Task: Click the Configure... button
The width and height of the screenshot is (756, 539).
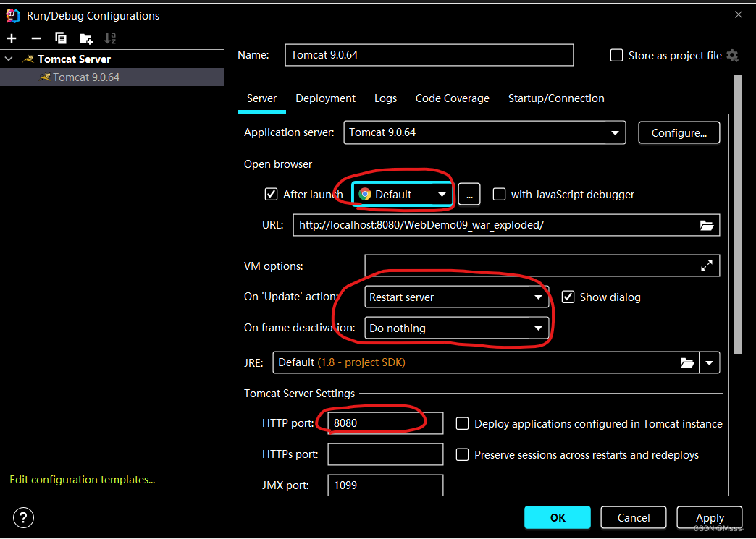Action: [679, 133]
